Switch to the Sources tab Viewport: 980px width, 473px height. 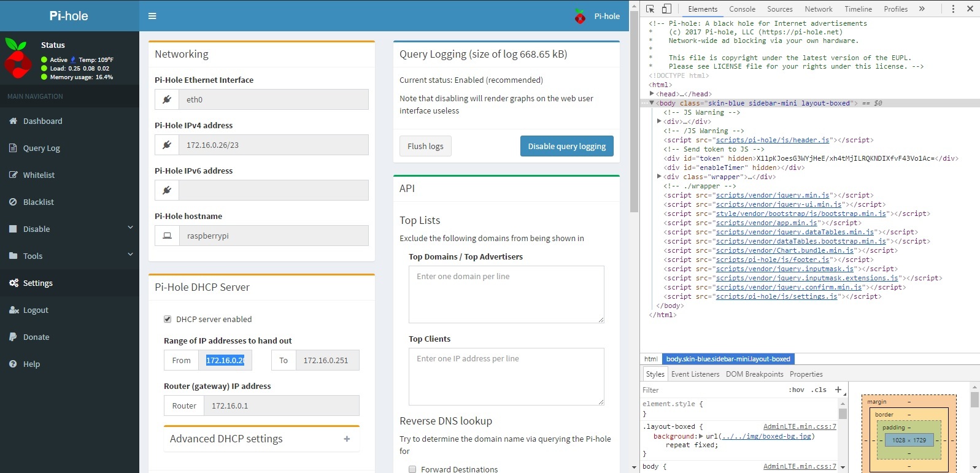780,9
